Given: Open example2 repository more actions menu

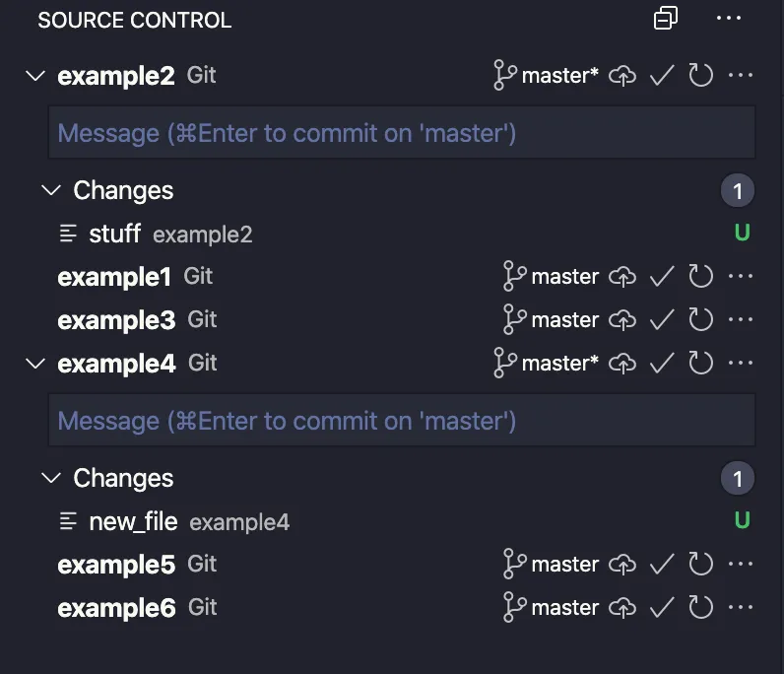Looking at the screenshot, I should (x=740, y=76).
